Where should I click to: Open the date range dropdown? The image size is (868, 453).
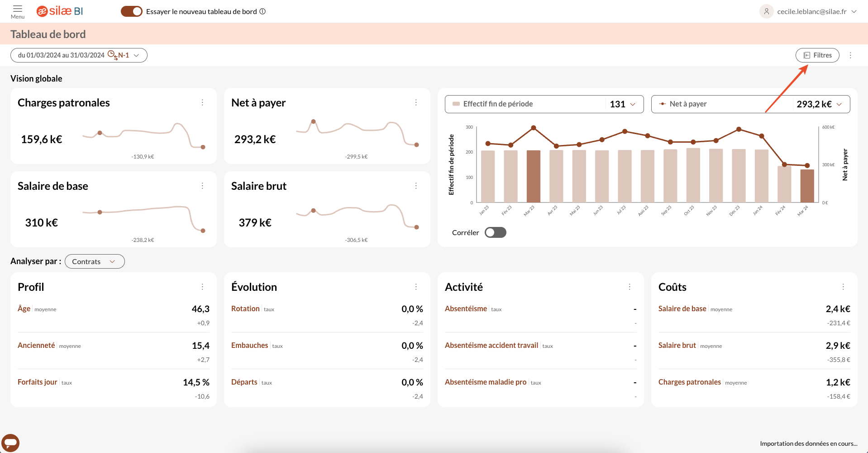[x=79, y=55]
